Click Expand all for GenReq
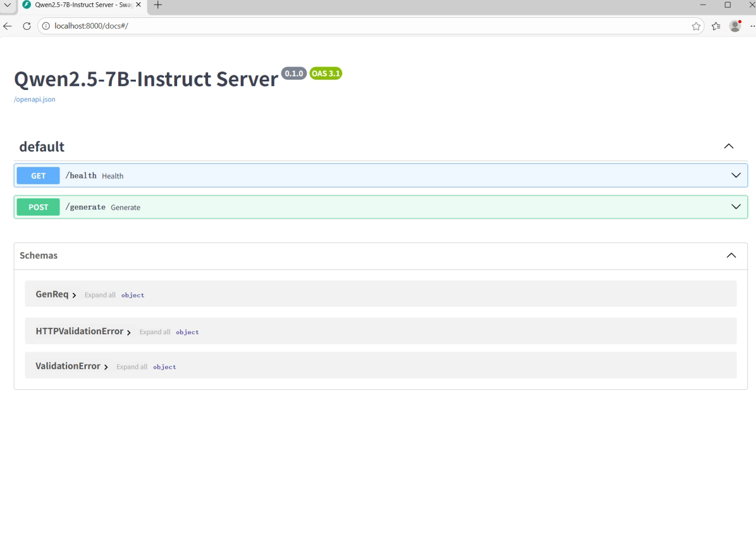Image resolution: width=756 pixels, height=551 pixels. (100, 295)
